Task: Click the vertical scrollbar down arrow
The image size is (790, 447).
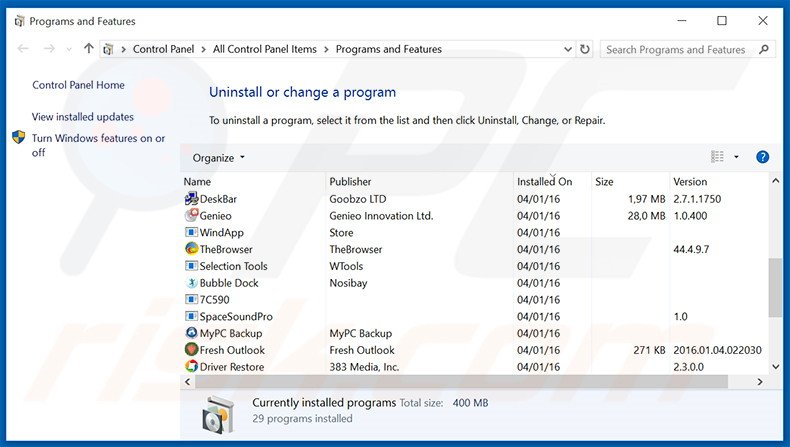Action: click(x=775, y=367)
